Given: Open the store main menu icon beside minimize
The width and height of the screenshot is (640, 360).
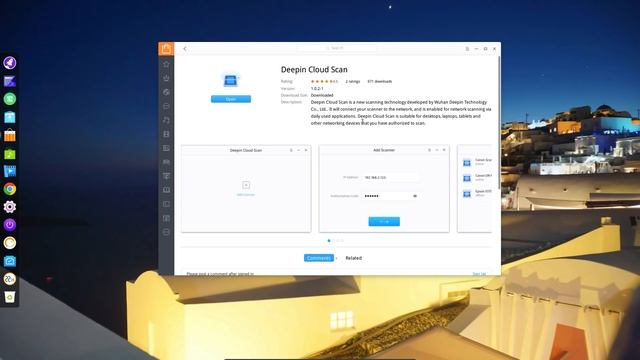Looking at the screenshot, I should 467,49.
